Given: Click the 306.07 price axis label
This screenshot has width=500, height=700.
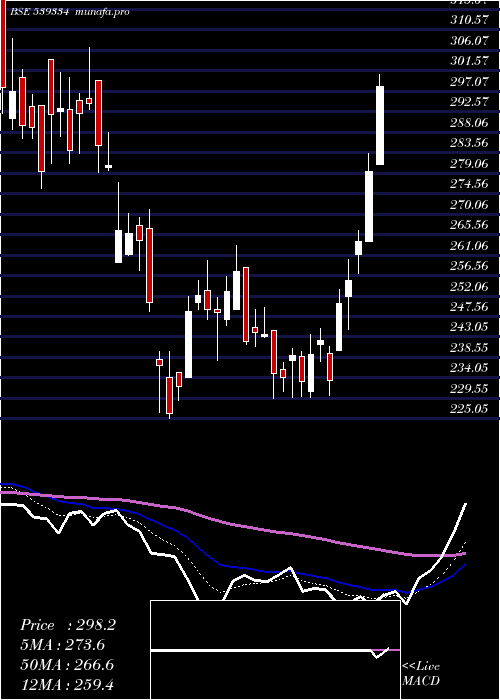Looking at the screenshot, I should pyautogui.click(x=469, y=40).
